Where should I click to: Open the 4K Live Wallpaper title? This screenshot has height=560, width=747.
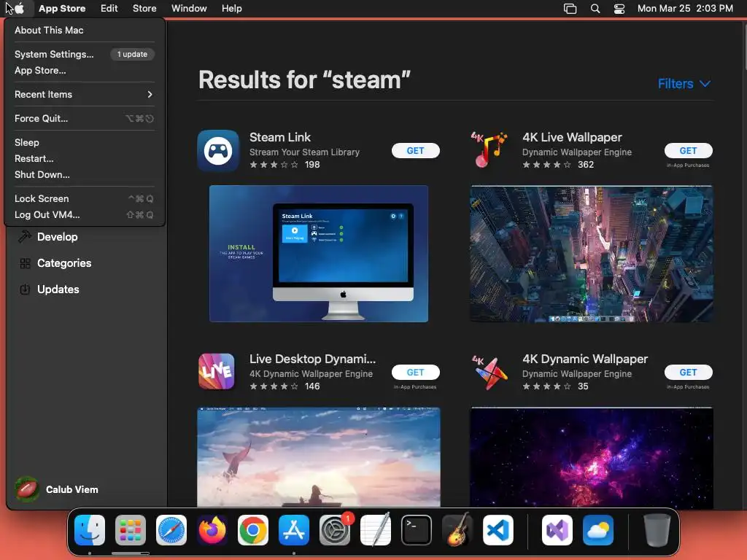pyautogui.click(x=572, y=137)
